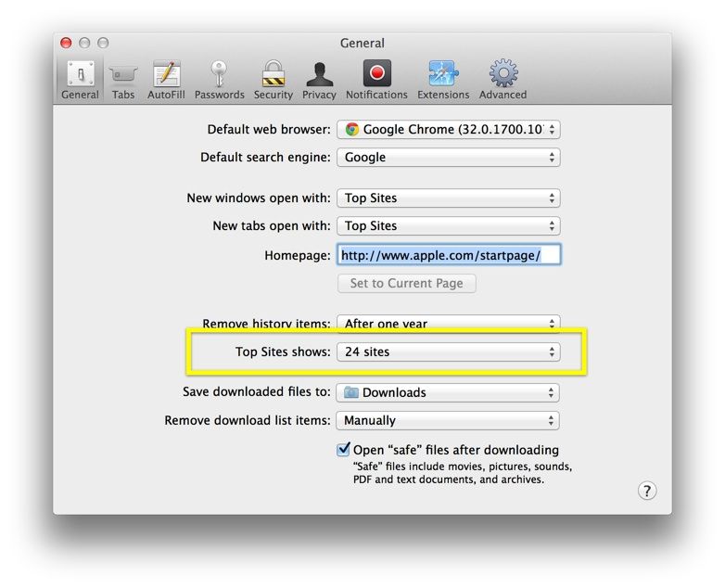Screen dimensions: 725x588
Task: Click the "Default web browser:" label
Action: click(269, 129)
